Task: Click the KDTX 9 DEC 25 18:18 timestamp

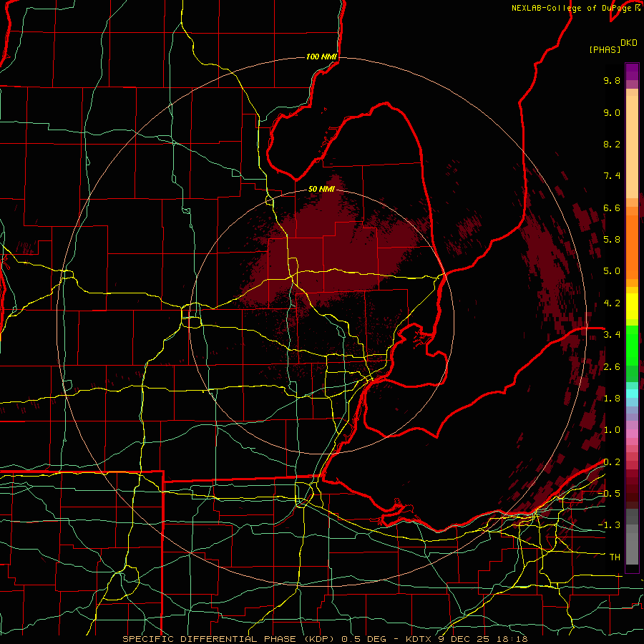Action: coord(467,639)
